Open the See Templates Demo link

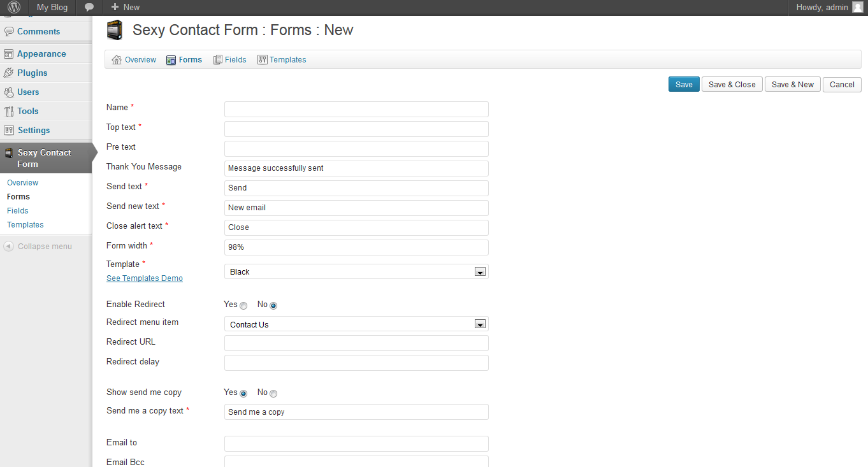coord(145,278)
